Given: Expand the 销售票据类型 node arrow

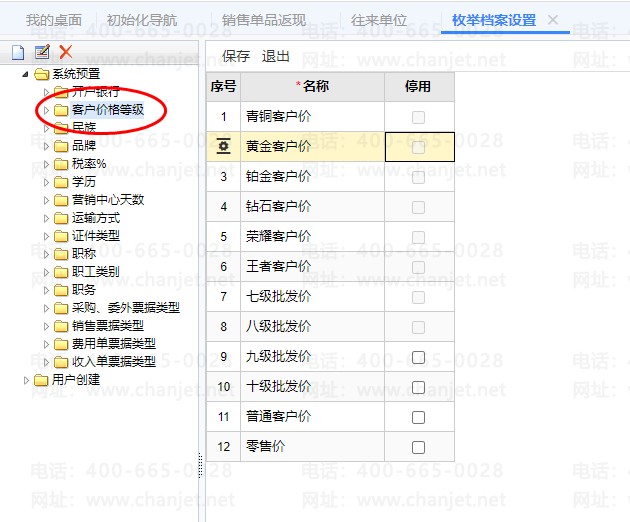Looking at the screenshot, I should click(46, 326).
